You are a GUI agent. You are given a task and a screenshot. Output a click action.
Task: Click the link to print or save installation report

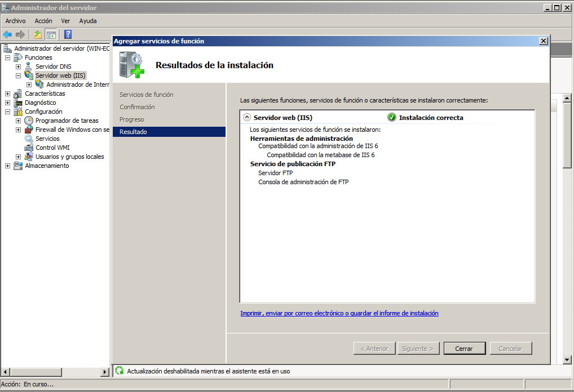pos(339,313)
